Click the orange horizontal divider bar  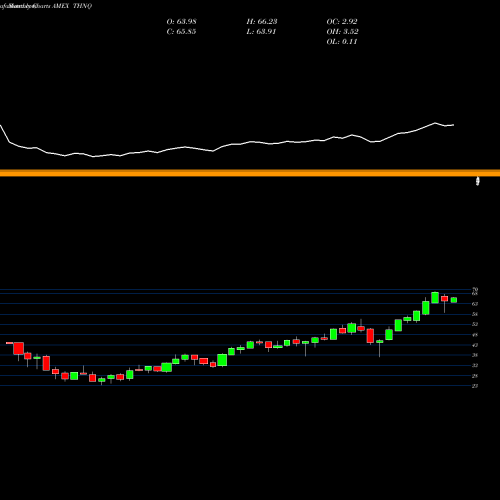tap(250, 173)
